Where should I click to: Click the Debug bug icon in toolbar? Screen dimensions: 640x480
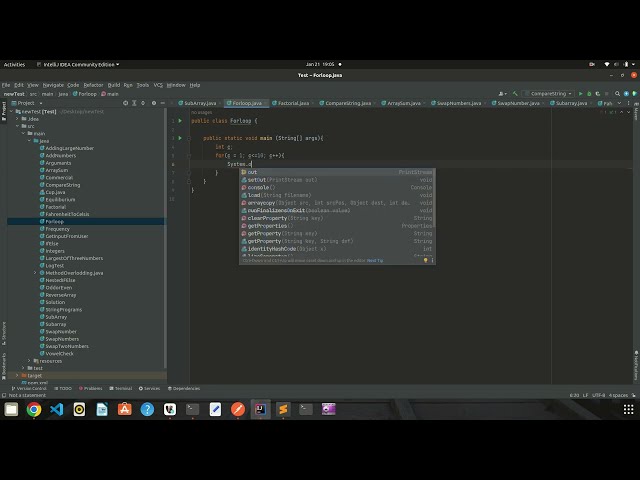coord(589,93)
